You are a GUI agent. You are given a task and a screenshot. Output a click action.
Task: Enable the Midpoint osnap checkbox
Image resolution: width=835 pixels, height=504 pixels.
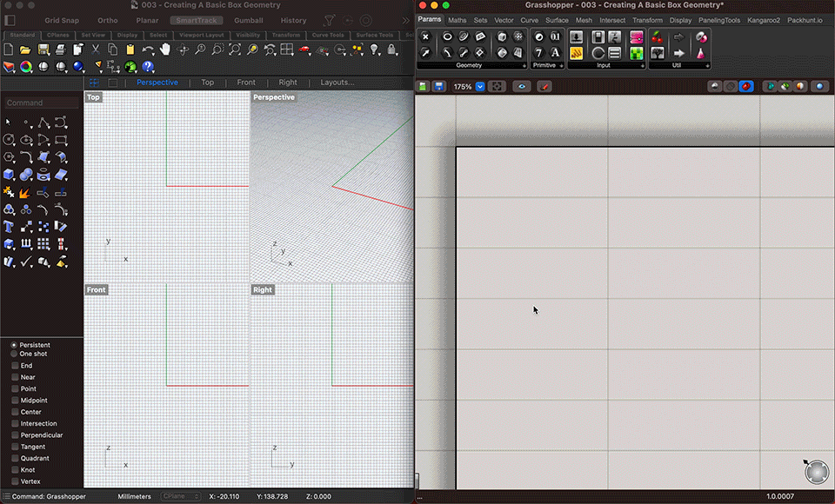pos(15,401)
